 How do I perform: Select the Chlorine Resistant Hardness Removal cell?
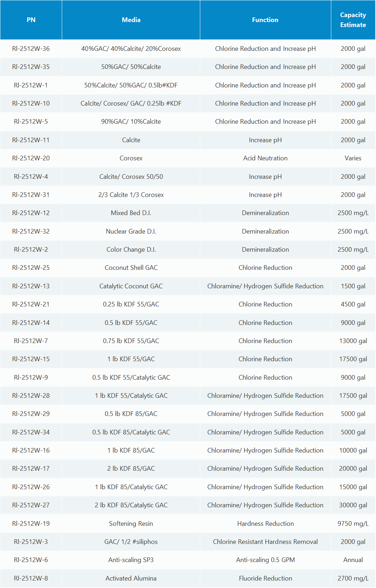tap(265, 542)
